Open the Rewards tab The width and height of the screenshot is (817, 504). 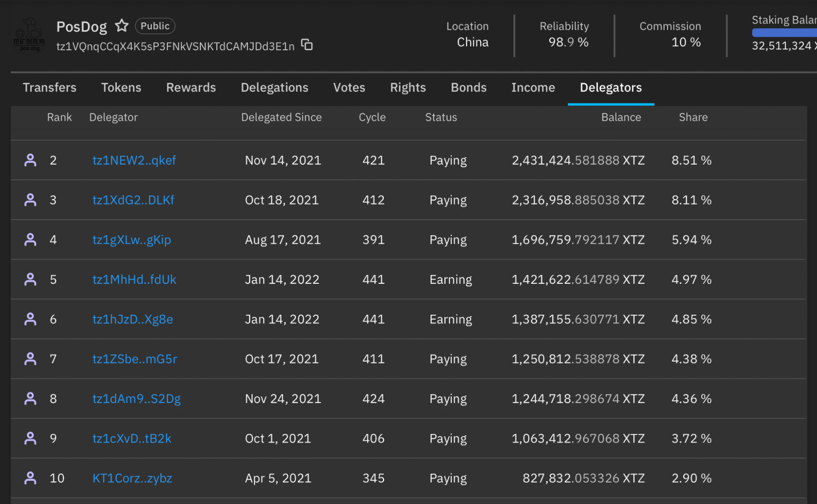(191, 87)
